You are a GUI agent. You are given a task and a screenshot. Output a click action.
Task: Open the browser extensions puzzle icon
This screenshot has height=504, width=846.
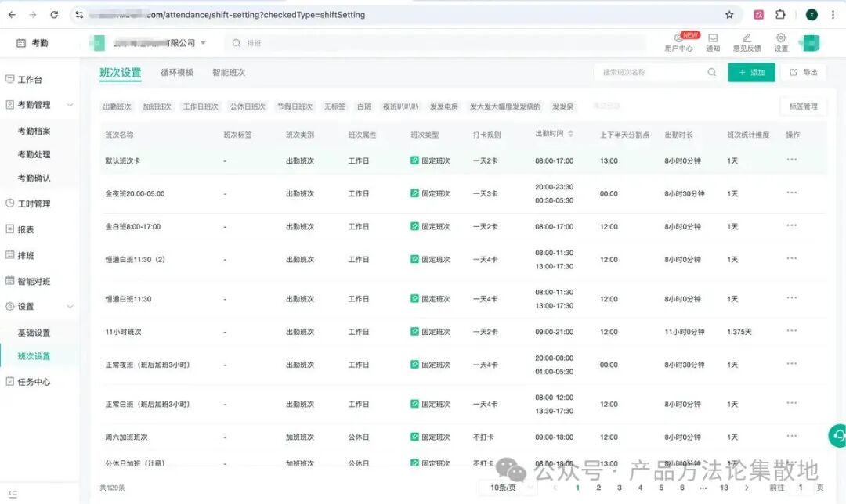(780, 15)
